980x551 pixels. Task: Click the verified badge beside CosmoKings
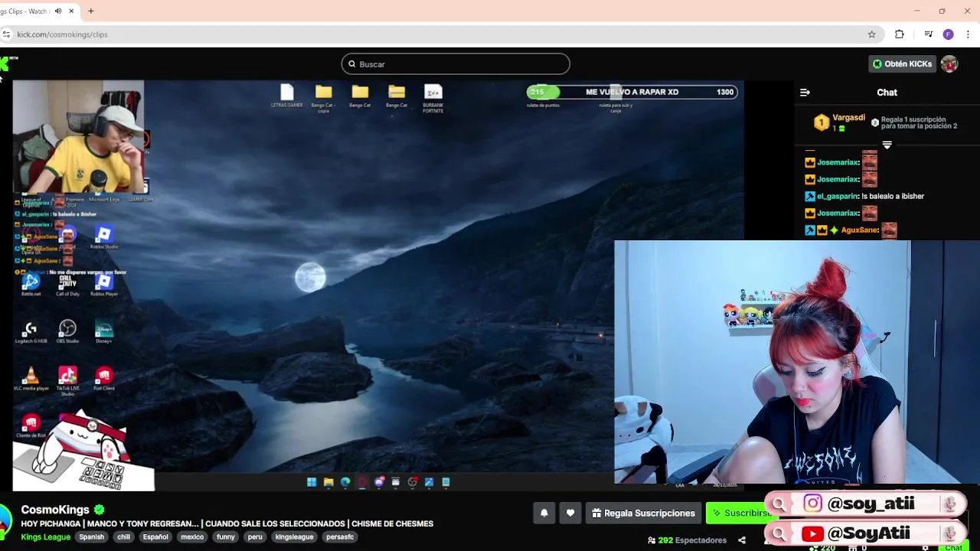coord(99,510)
